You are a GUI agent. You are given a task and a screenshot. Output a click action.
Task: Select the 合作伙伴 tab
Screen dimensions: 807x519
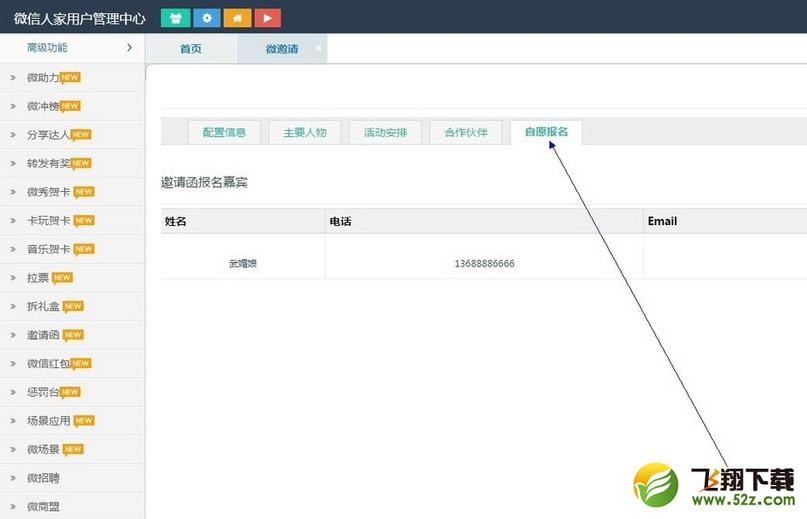click(x=466, y=132)
